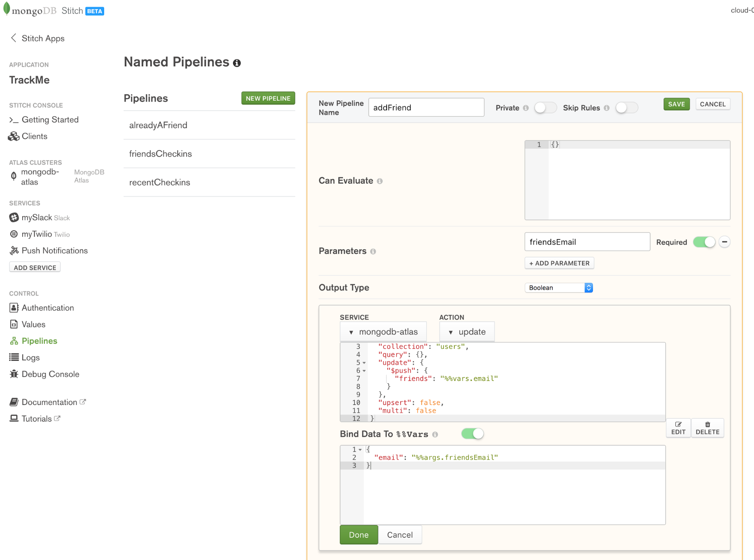Open the Debug Console bug icon
This screenshot has width=754, height=560.
click(x=14, y=374)
